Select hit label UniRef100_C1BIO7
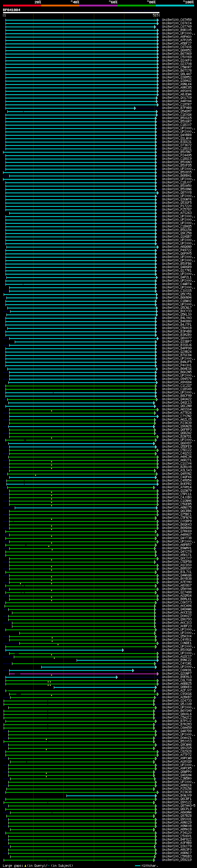This screenshot has height=868, width=197. (x=177, y=125)
